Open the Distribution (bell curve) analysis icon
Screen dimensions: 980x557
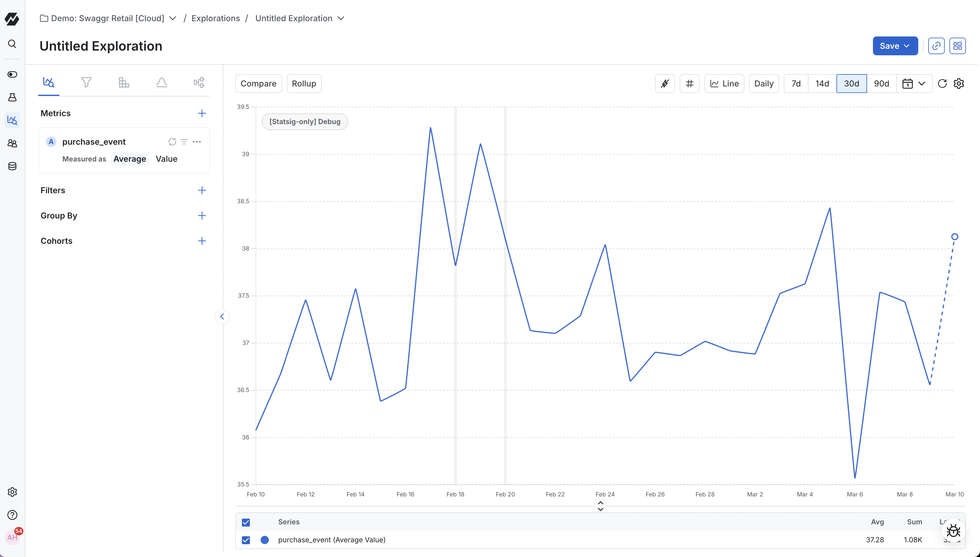(162, 82)
